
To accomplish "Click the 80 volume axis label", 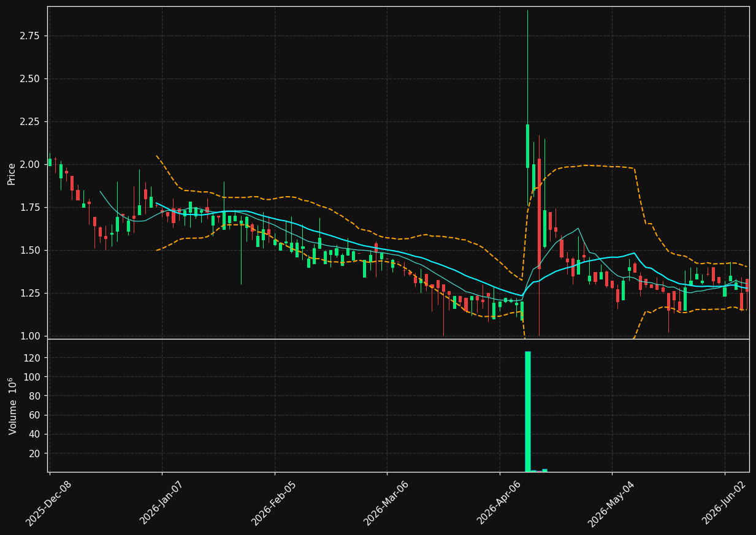I will point(34,396).
